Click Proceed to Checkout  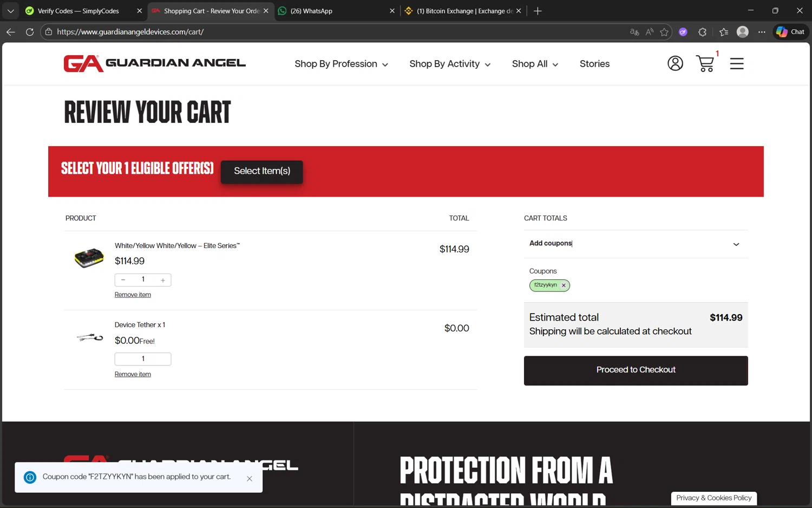[636, 370]
